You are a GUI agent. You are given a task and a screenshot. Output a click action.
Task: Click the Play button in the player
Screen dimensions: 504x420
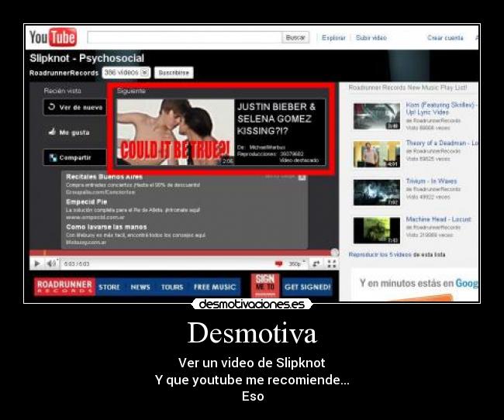click(37, 263)
